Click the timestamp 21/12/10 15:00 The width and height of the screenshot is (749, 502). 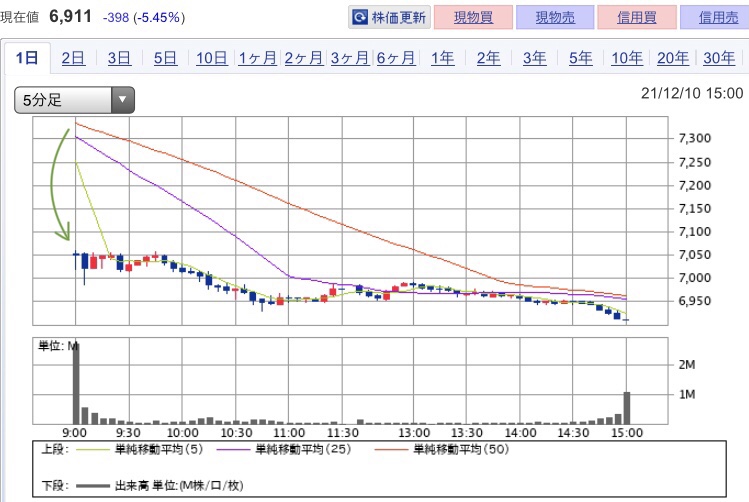pos(692,93)
